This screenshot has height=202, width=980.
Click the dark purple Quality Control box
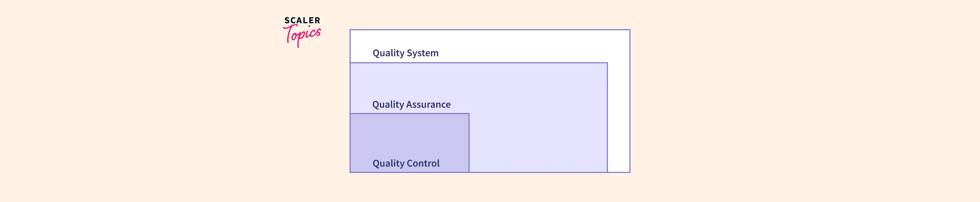409,137
